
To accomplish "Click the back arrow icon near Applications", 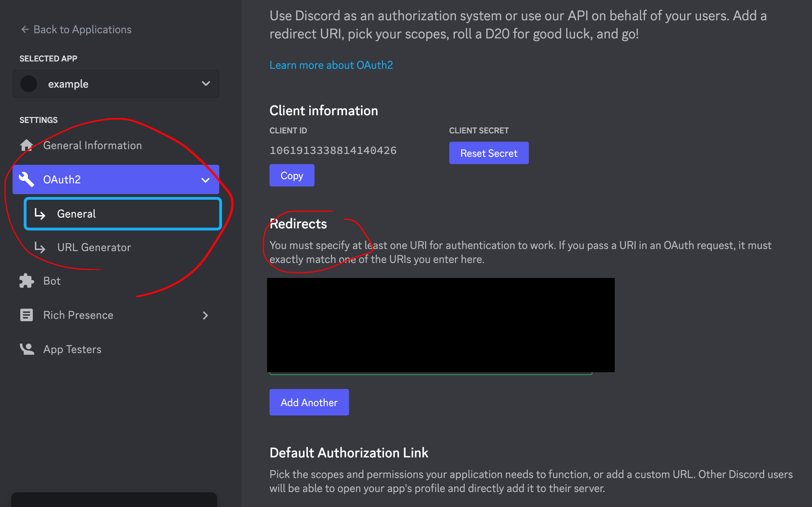I will pos(25,30).
